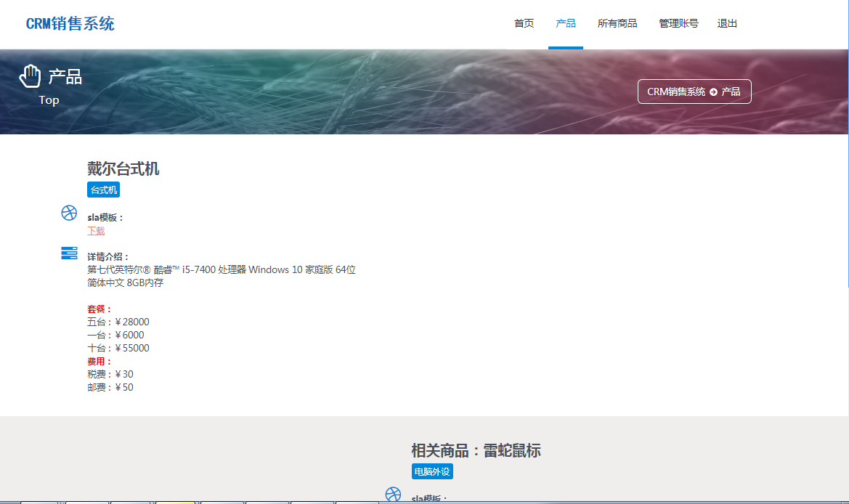Open 管理账号 in the top navigation
849x504 pixels.
678,23
